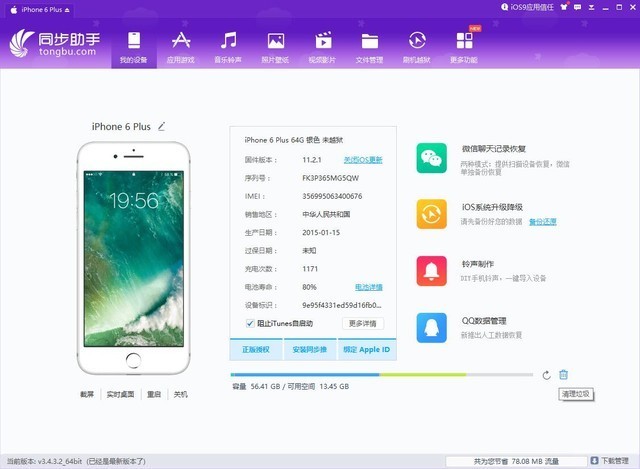Open the 下载管理 (Download Manager) button

click(610, 461)
